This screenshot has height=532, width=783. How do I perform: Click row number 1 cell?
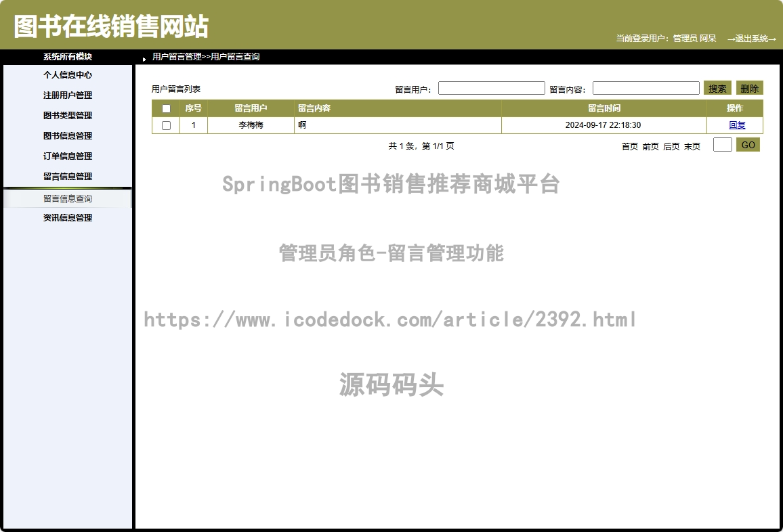coord(193,125)
